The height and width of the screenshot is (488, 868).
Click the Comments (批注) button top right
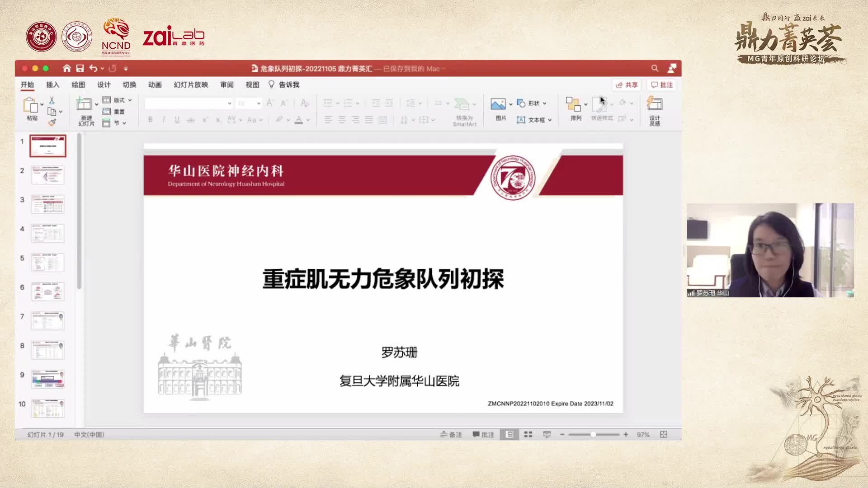click(x=662, y=84)
